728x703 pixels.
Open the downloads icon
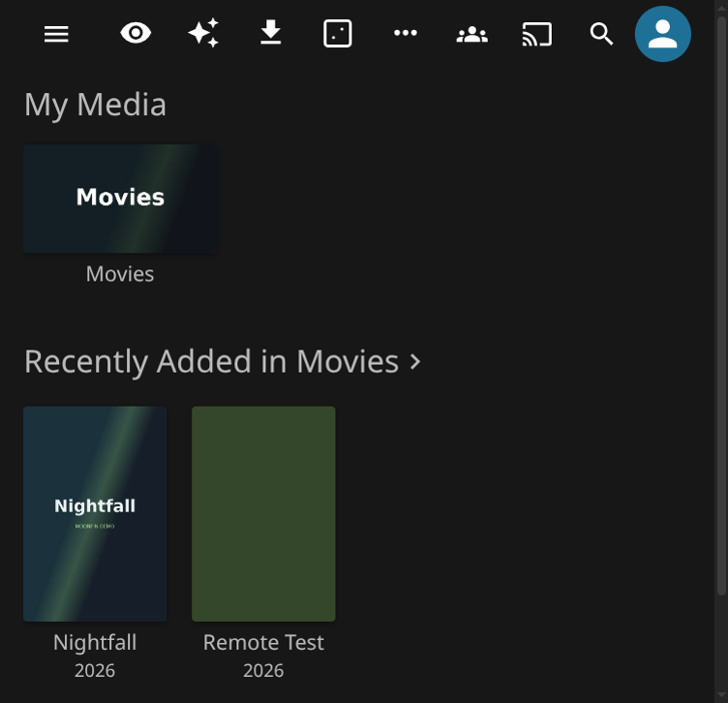tap(271, 32)
